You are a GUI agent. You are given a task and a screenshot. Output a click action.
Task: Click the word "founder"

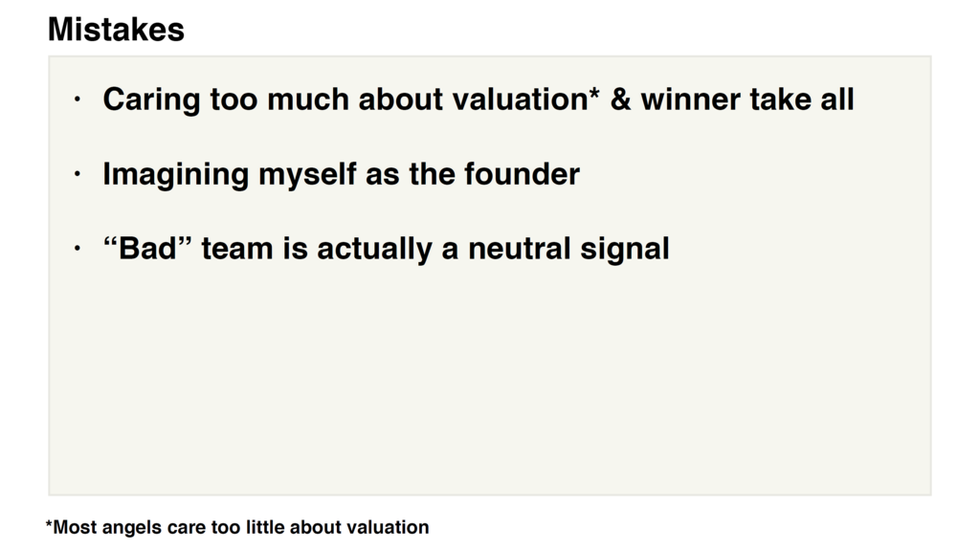tap(522, 174)
